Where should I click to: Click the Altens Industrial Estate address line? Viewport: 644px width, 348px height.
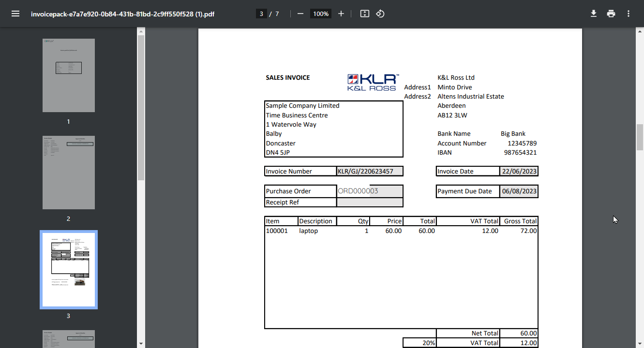point(471,96)
